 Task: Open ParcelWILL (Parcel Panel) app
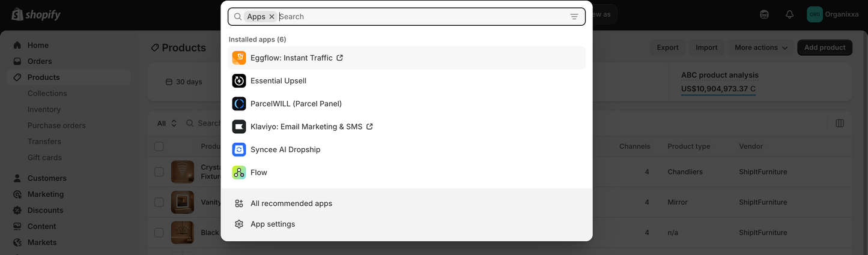pyautogui.click(x=406, y=103)
